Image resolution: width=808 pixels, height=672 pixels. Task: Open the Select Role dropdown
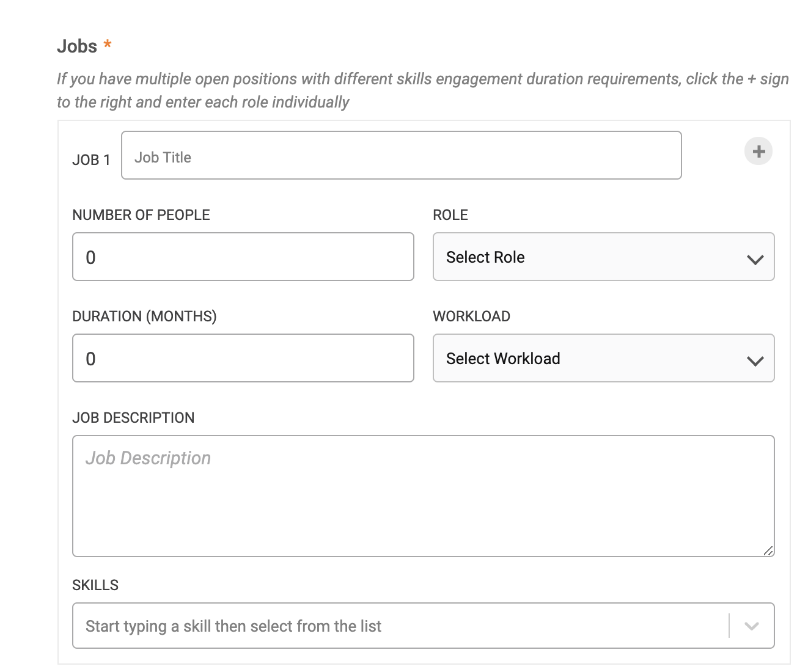(604, 257)
